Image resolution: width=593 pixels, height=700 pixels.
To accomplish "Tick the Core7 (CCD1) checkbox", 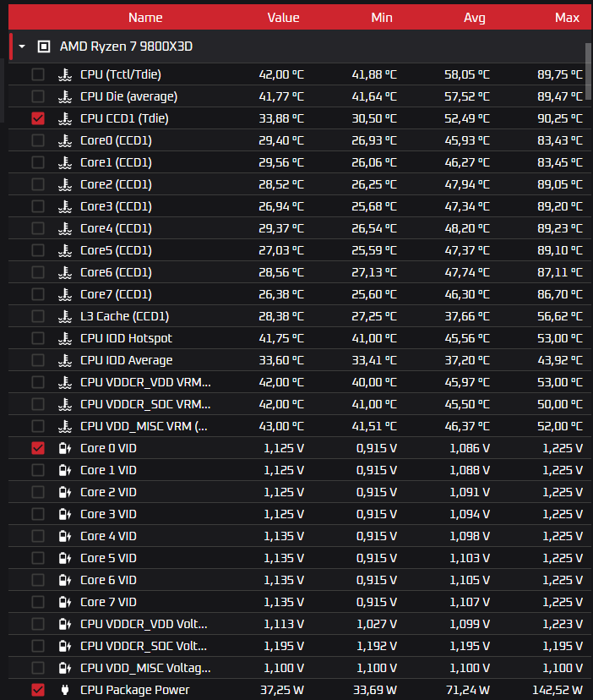I will pos(38,294).
